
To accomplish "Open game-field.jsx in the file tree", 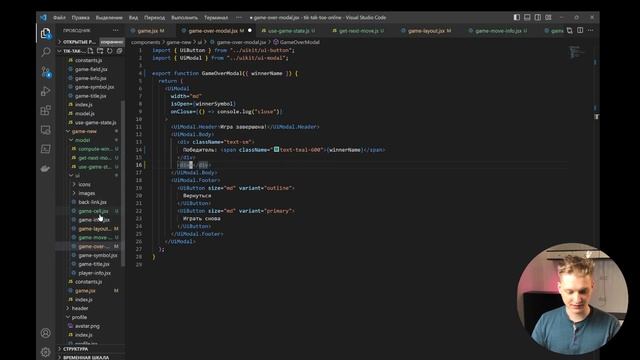I will point(91,69).
